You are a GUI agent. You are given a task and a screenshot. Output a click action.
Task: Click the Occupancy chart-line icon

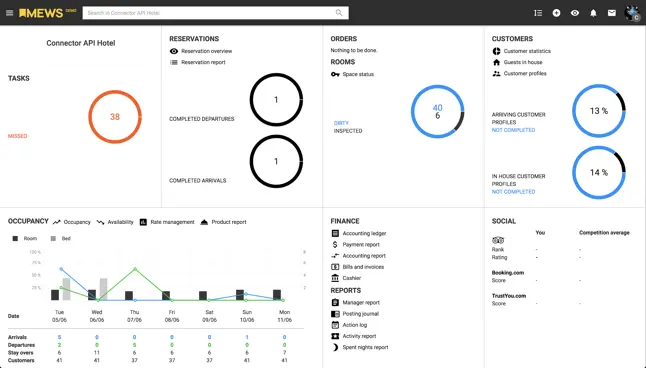[56, 222]
